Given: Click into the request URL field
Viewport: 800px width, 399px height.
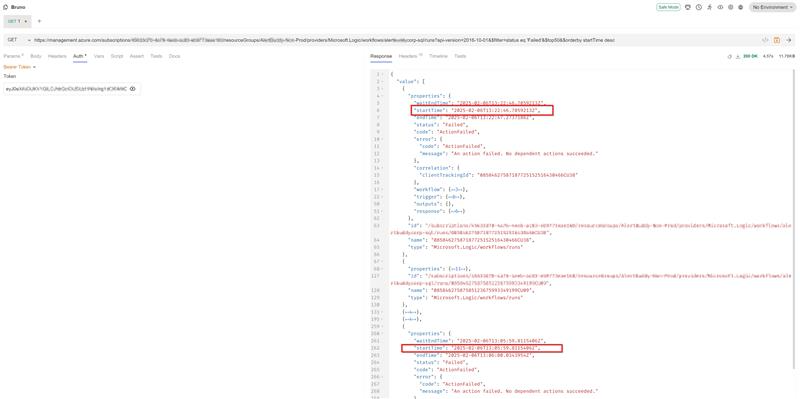Looking at the screenshot, I should click(x=396, y=40).
